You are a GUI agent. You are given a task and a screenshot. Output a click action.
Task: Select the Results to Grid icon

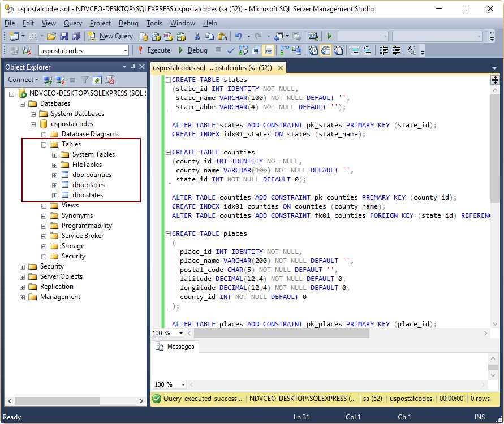tap(326, 50)
